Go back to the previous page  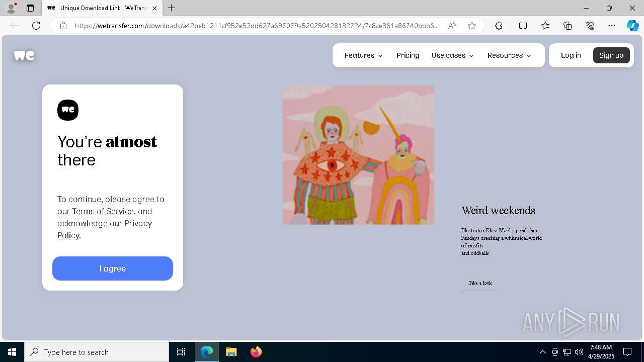14,26
